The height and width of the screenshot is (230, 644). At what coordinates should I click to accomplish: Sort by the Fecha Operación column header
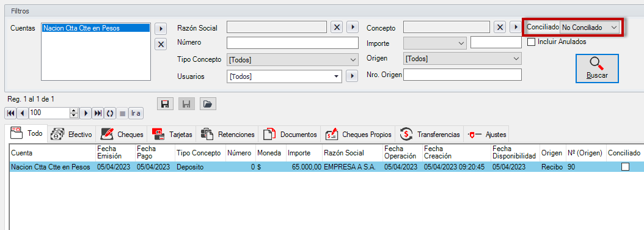(403, 153)
